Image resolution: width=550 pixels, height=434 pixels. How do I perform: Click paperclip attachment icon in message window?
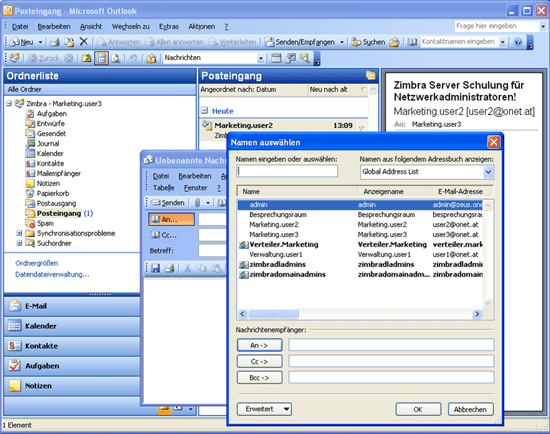197,203
